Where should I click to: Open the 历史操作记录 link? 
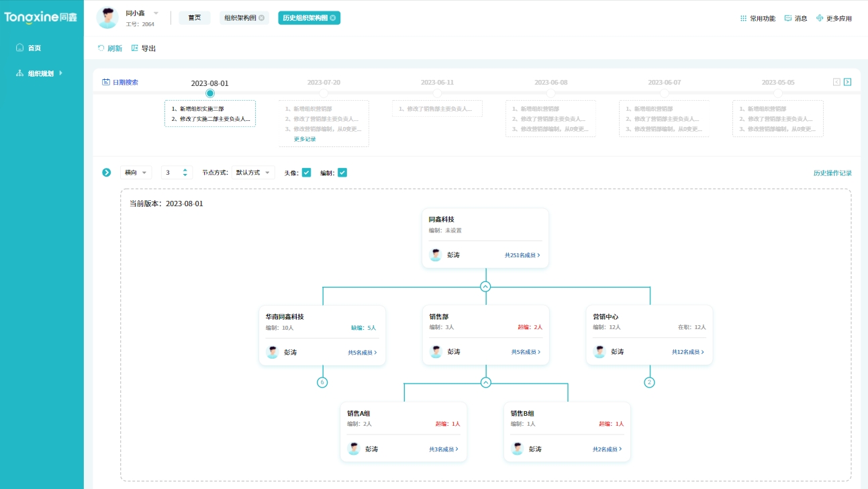(x=832, y=173)
